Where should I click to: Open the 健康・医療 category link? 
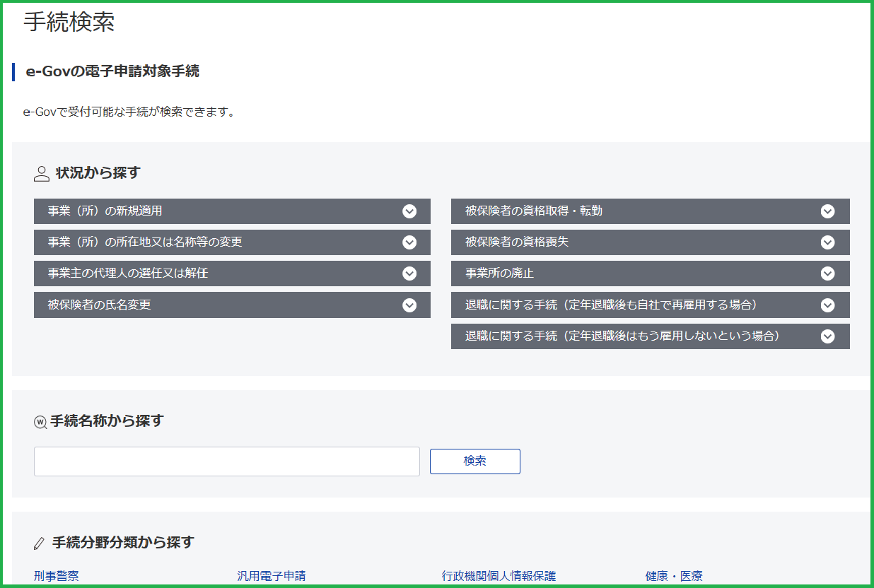point(674,576)
